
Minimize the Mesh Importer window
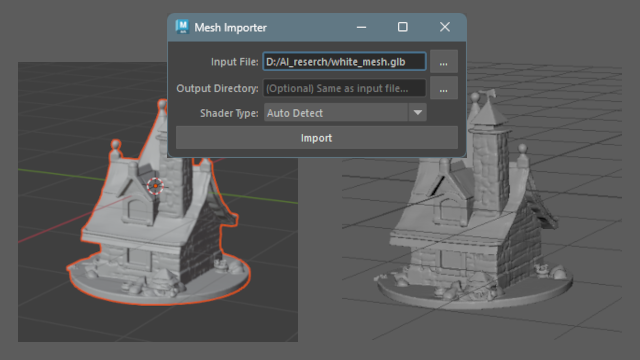(361, 27)
